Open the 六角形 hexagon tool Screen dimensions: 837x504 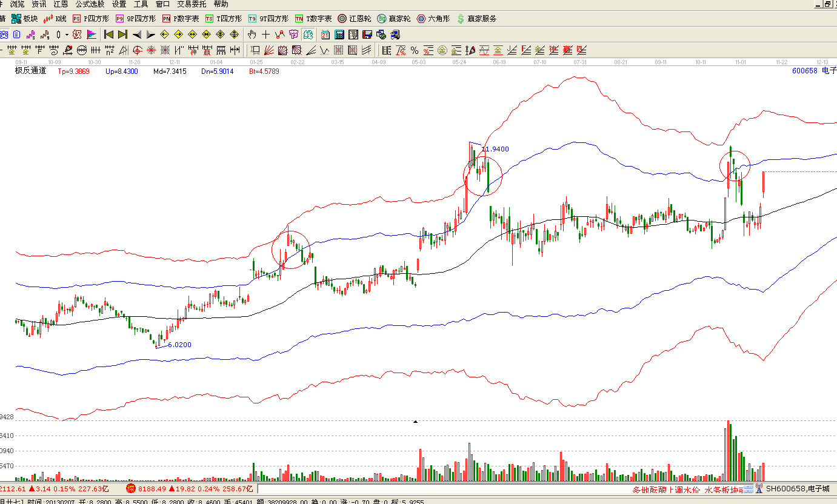[x=433, y=19]
